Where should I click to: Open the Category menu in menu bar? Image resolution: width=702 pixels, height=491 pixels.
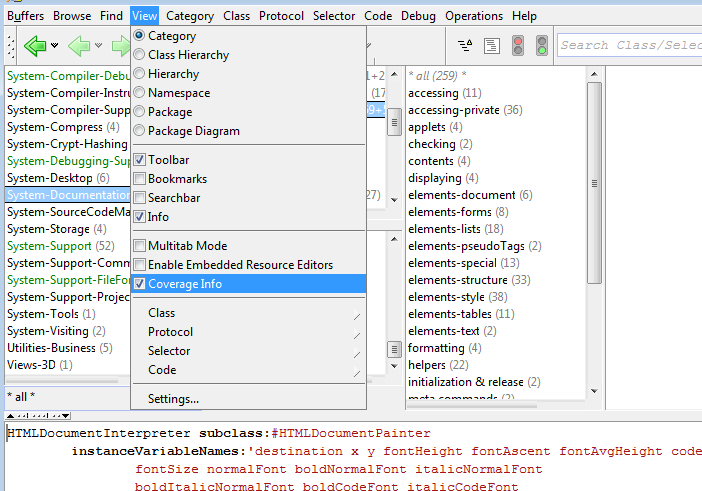190,16
